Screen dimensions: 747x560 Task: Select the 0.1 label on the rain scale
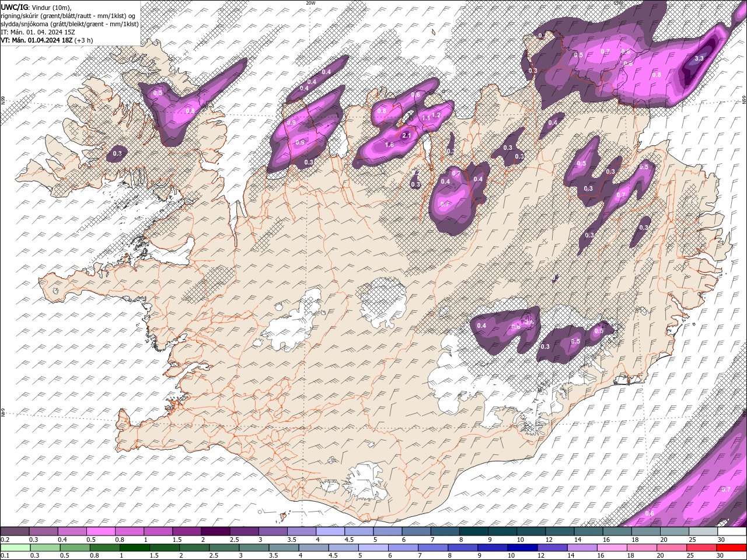click(5, 555)
